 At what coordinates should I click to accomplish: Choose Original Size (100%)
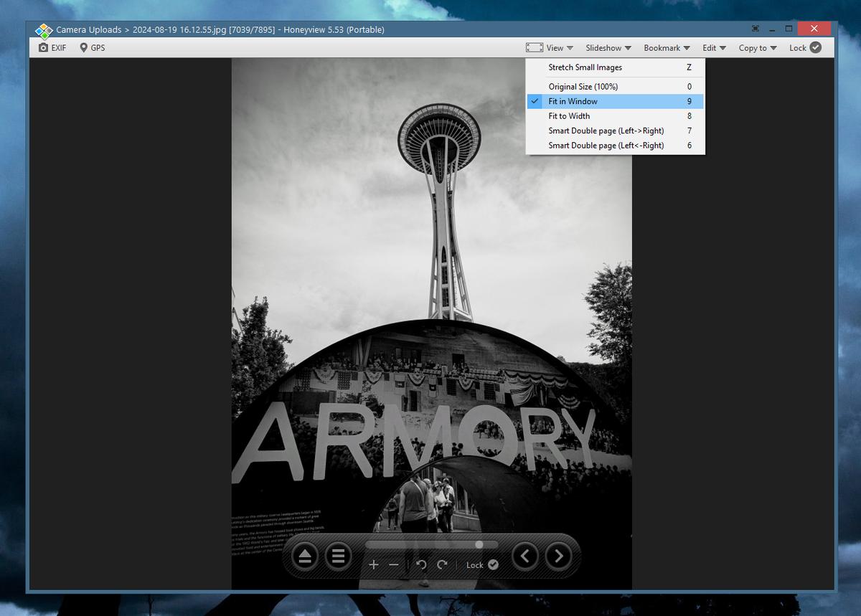(616, 87)
